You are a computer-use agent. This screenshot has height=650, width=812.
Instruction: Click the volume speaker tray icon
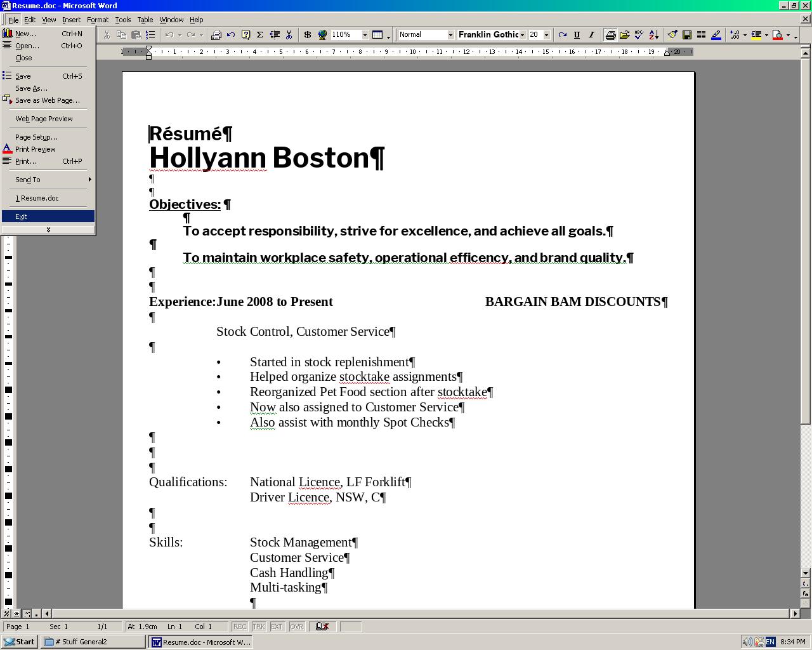tap(748, 642)
